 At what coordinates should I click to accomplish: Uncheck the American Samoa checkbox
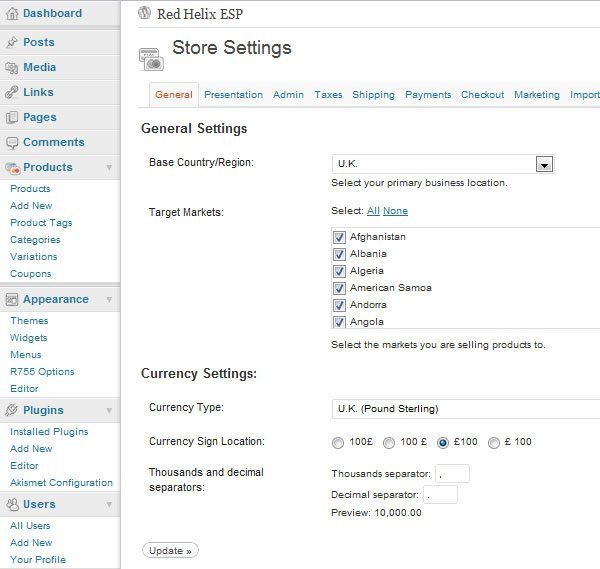[x=339, y=288]
